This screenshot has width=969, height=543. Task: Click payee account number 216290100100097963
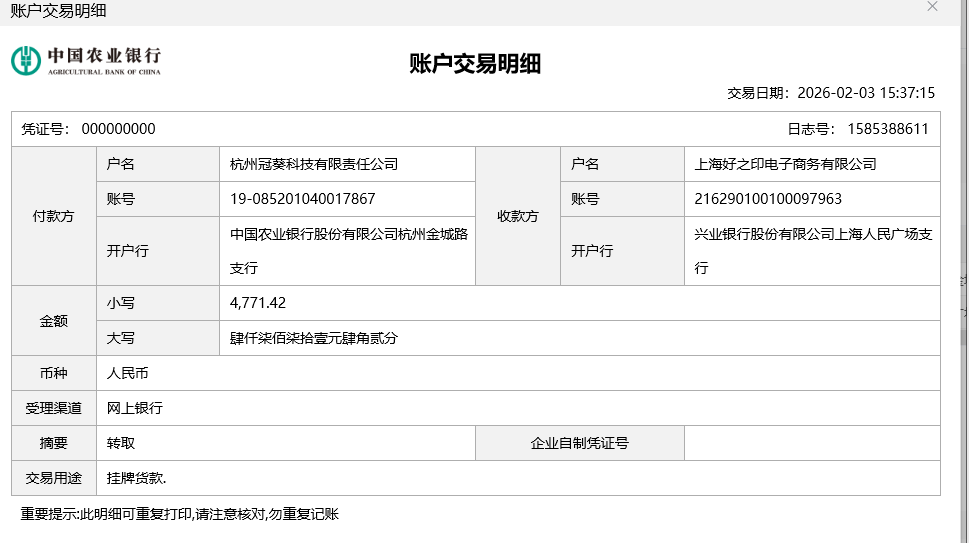[768, 199]
